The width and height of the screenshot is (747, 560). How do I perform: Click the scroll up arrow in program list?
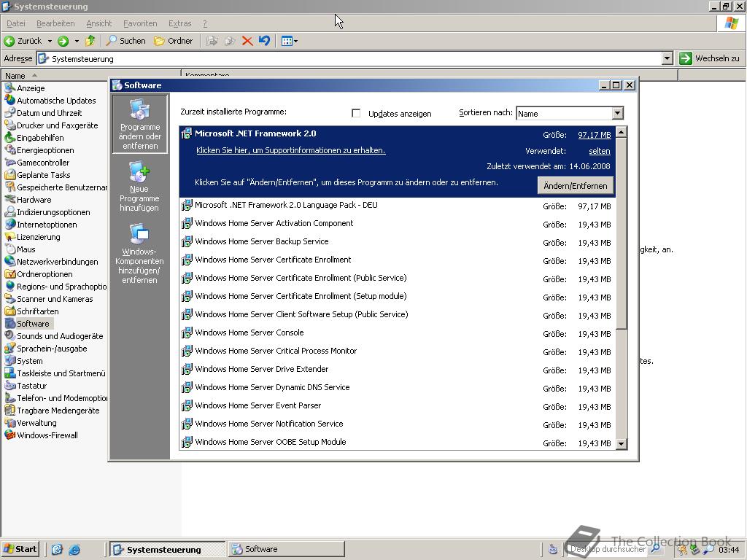pos(621,132)
